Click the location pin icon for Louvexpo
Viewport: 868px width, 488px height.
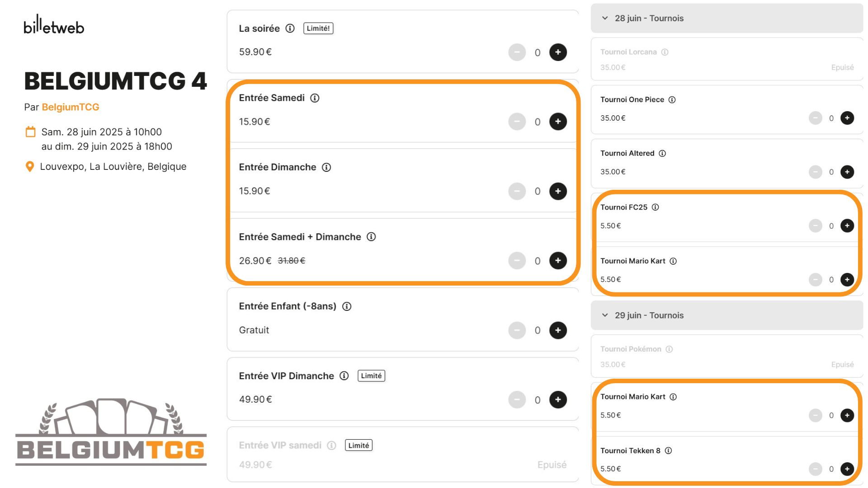coord(30,167)
